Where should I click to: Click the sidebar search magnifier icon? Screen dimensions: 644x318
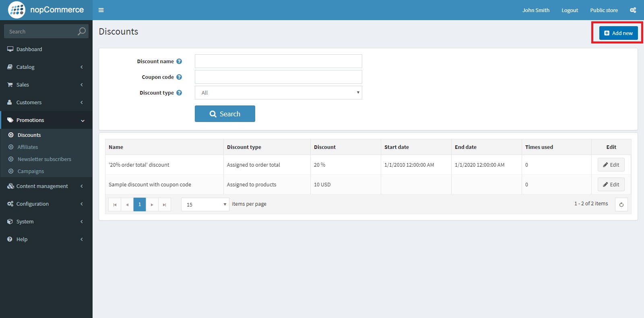click(x=82, y=31)
